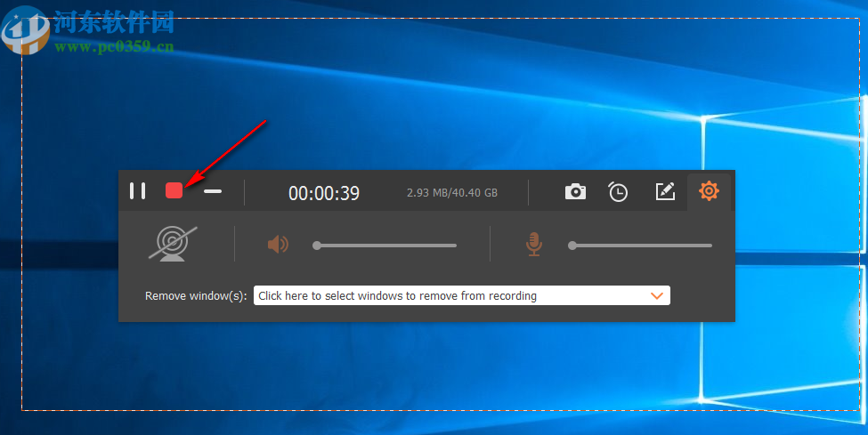
Task: Pause the screen recording
Action: (137, 191)
